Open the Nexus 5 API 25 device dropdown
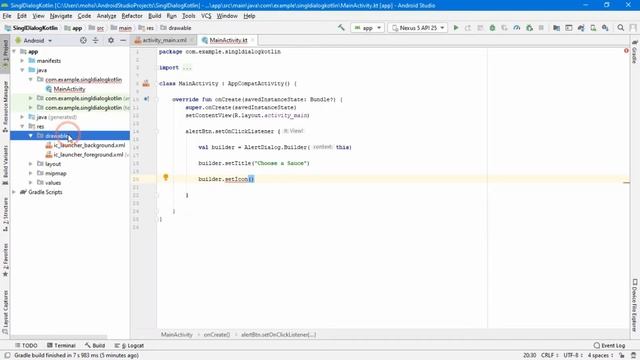Screen dimensions: 640x360 (418, 28)
